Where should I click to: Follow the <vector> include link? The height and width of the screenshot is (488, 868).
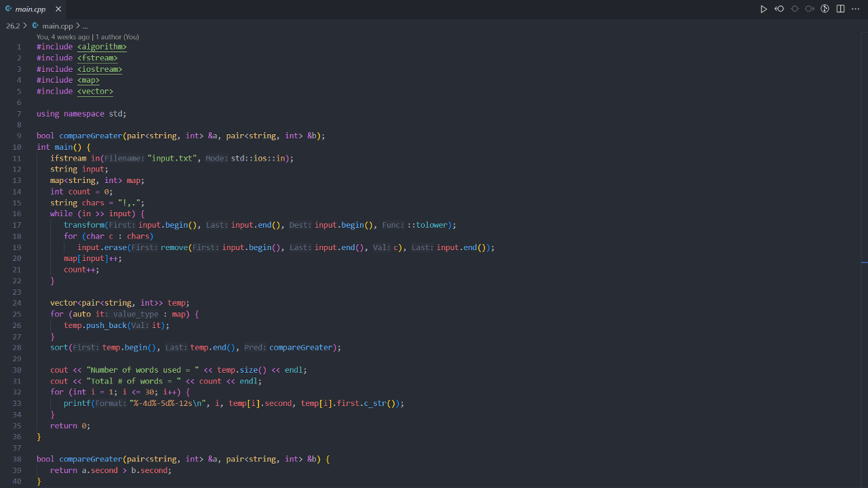coord(95,91)
